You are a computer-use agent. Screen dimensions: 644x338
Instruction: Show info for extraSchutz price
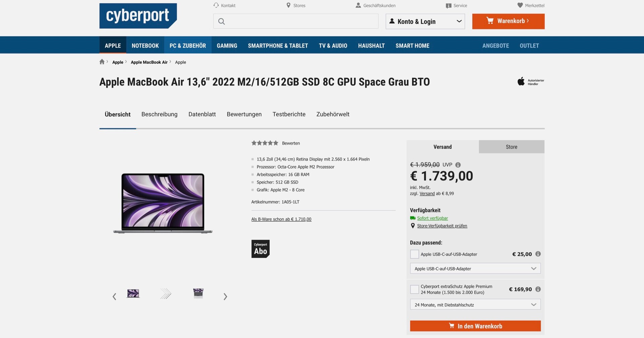point(538,289)
